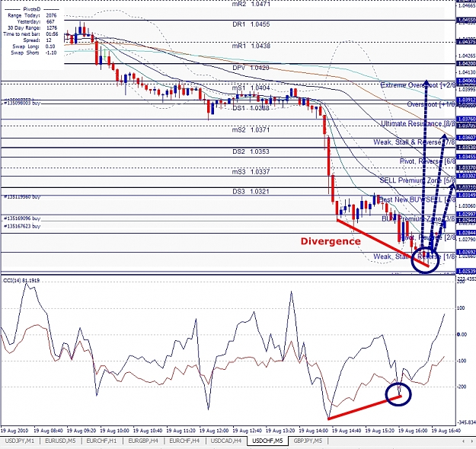476x449 pixels.
Task: Select the EURCHF,H1 chart tab
Action: click(x=101, y=441)
